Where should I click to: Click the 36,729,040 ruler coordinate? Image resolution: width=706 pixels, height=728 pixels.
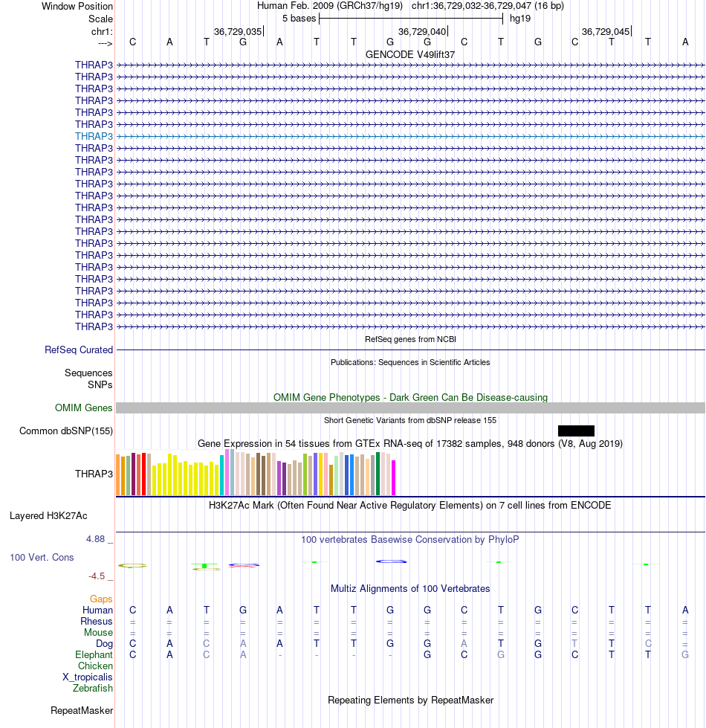422,31
